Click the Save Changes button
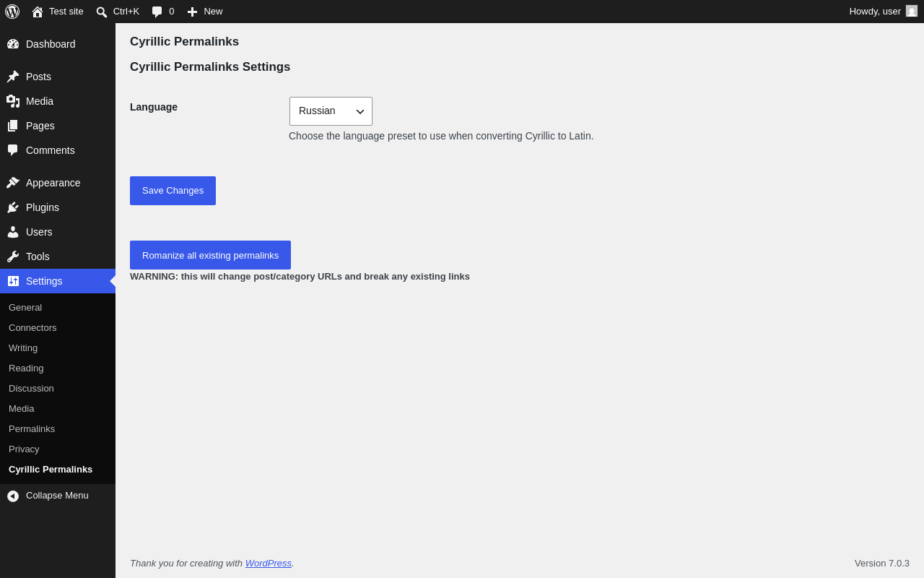Image resolution: width=924 pixels, height=578 pixels. [x=173, y=191]
